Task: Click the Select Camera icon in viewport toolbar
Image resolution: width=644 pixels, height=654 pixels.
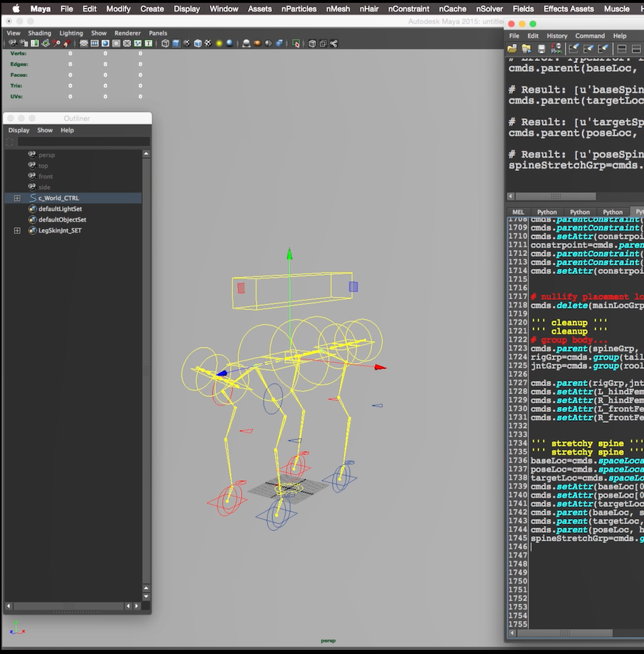Action: [x=13, y=43]
